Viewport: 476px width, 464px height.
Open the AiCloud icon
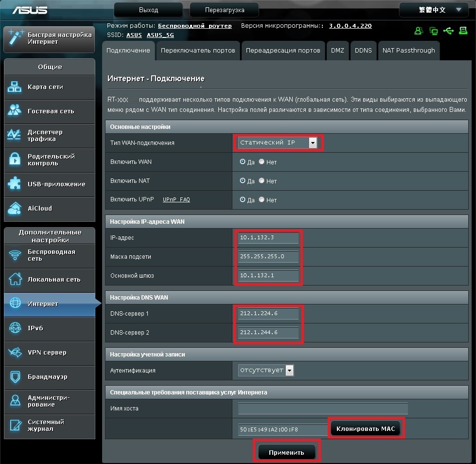[15, 208]
